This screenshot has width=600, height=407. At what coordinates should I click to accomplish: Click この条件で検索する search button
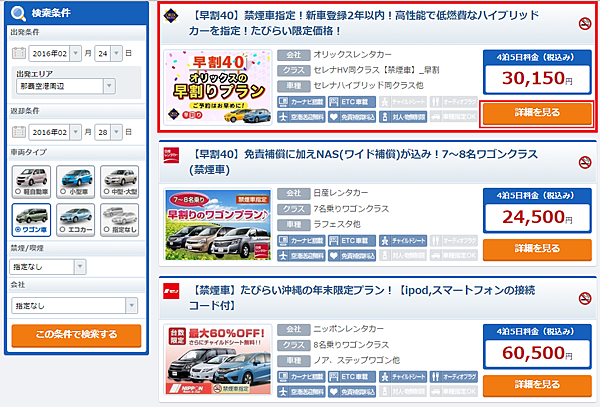click(76, 336)
